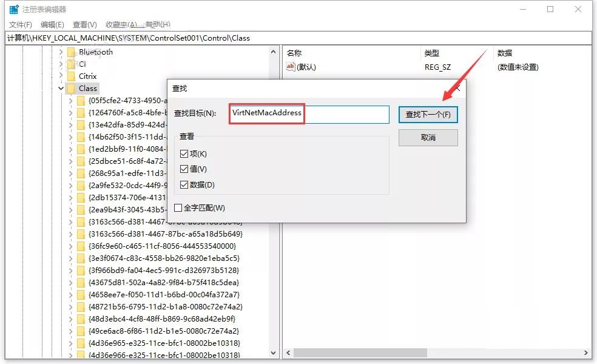Click tree pane scroll down arrow
The width and height of the screenshot is (597, 364).
click(273, 353)
